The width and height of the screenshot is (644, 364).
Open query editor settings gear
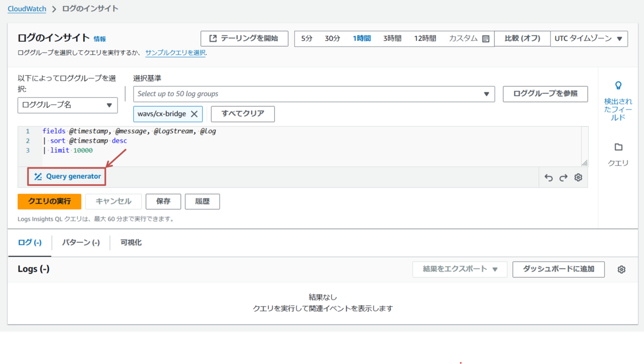click(578, 178)
